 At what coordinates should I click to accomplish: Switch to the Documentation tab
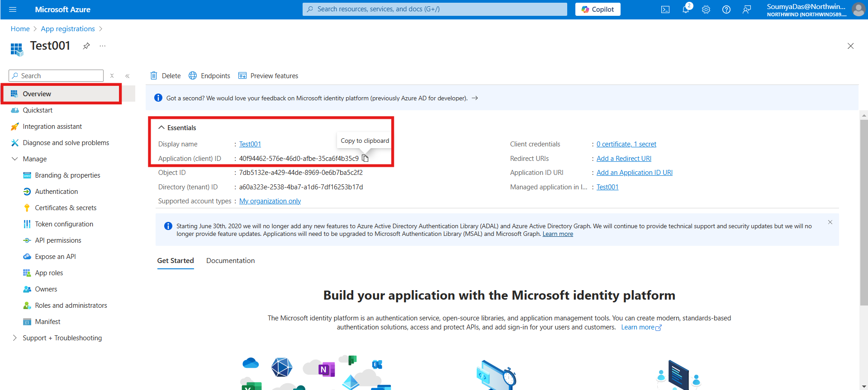[x=230, y=261]
